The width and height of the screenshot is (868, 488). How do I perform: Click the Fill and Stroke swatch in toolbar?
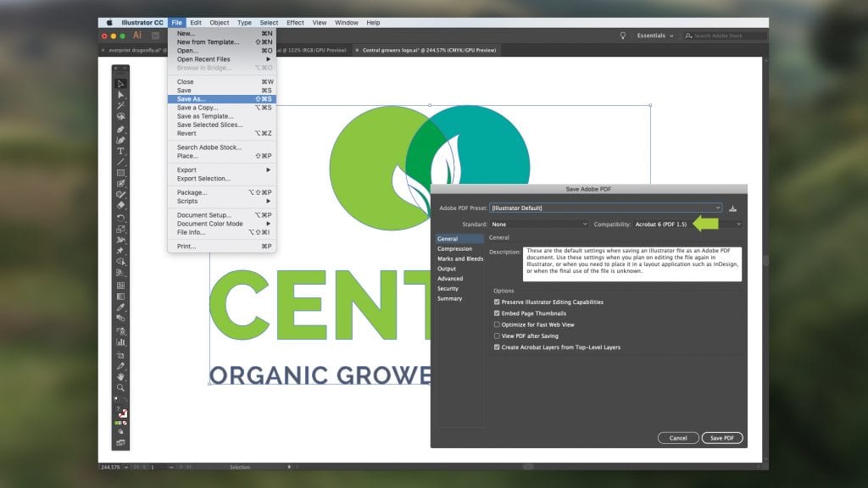(x=120, y=412)
